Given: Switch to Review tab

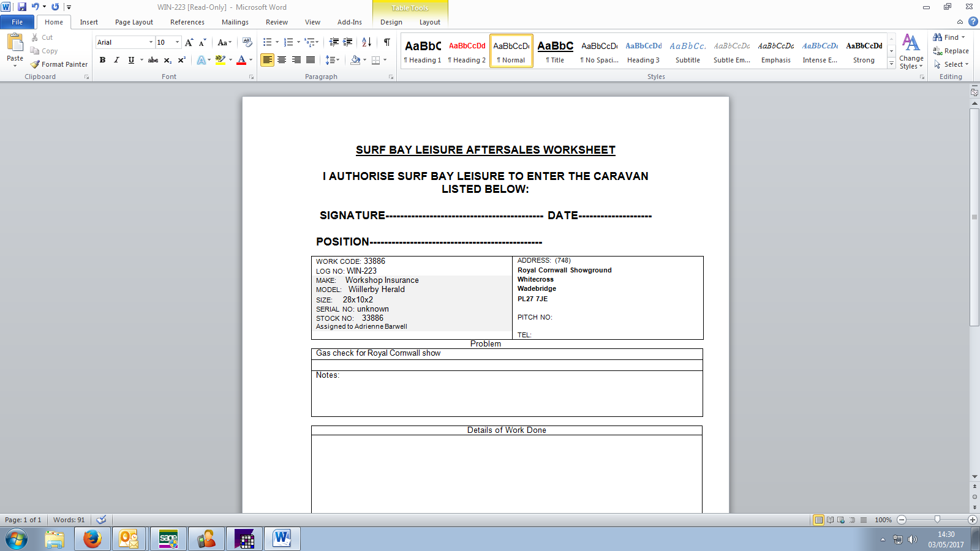Looking at the screenshot, I should pos(277,22).
